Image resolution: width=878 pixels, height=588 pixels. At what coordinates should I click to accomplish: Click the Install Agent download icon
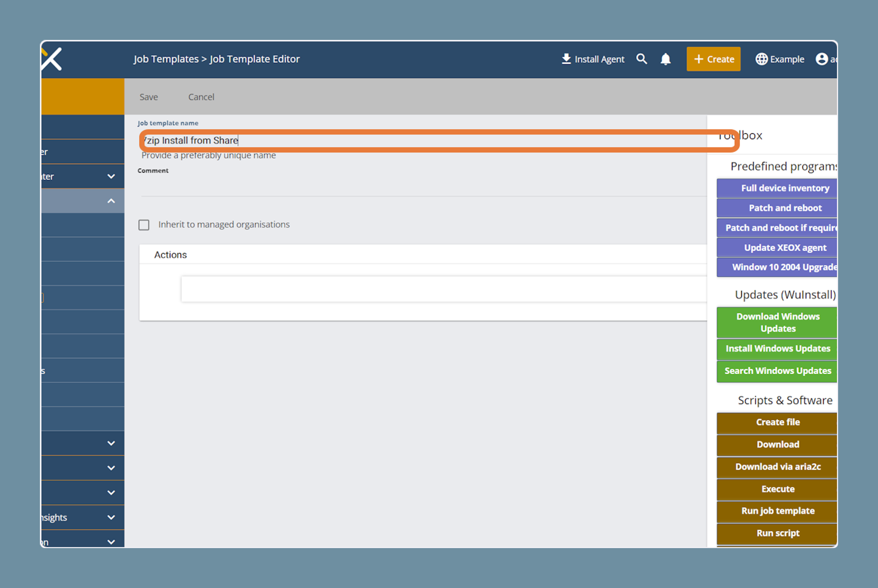[566, 59]
